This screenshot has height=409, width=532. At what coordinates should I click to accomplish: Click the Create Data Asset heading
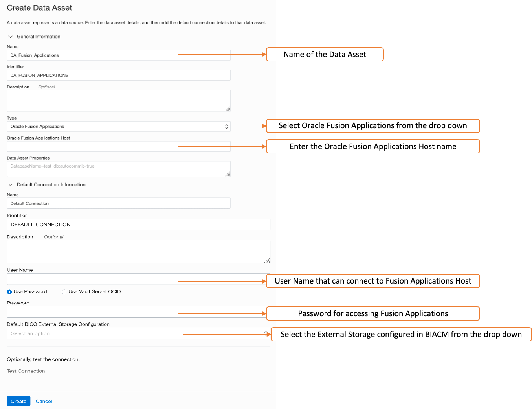[x=40, y=8]
